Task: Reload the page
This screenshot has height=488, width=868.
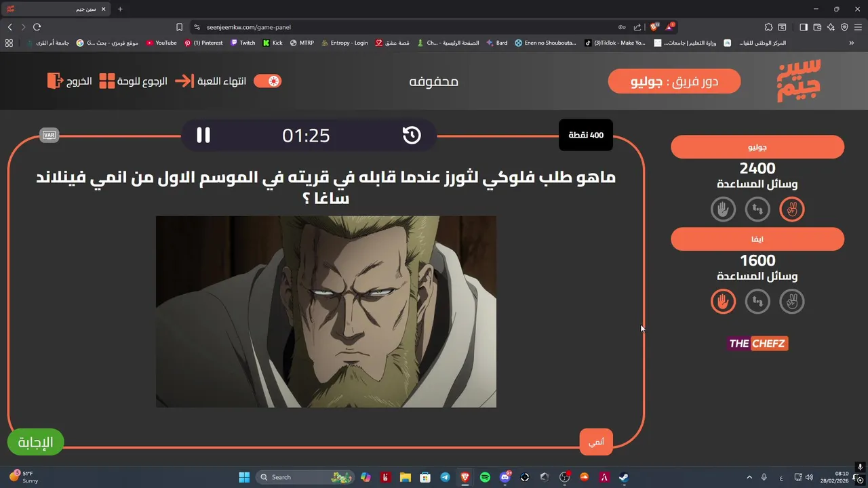Action: [37, 27]
